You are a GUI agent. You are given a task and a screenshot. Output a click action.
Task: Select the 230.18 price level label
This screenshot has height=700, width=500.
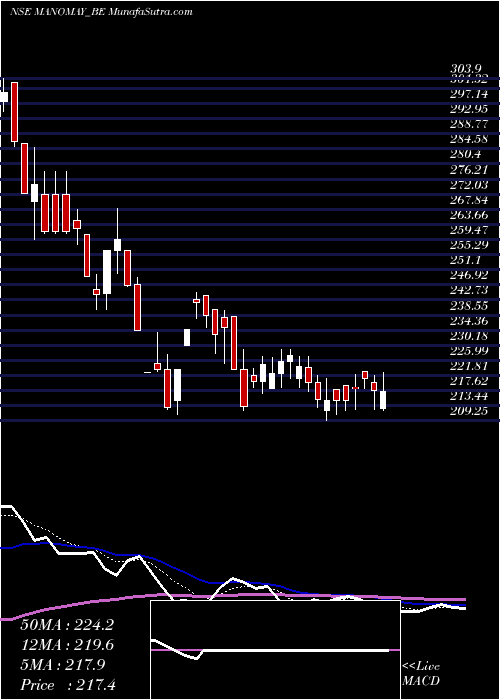[x=469, y=336]
